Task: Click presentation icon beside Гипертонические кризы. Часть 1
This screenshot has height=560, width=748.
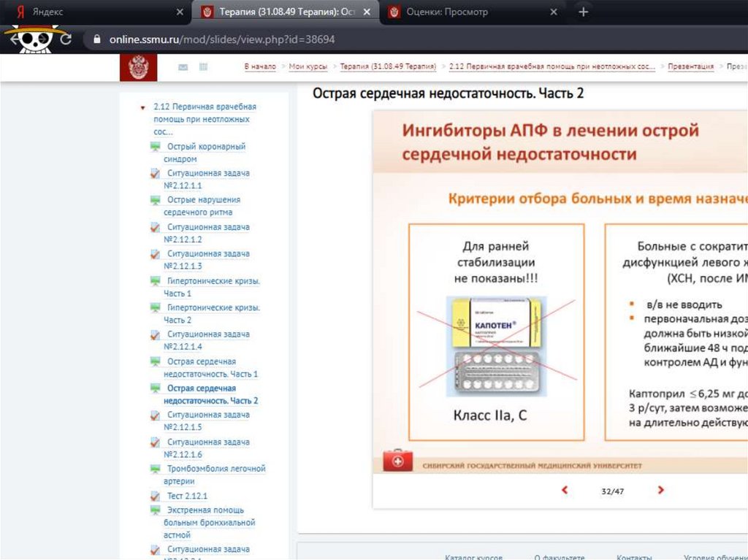Action: tap(156, 281)
